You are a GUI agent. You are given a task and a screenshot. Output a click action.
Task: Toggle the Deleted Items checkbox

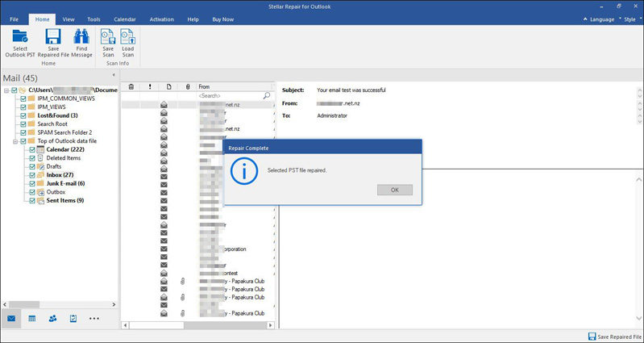(x=32, y=158)
